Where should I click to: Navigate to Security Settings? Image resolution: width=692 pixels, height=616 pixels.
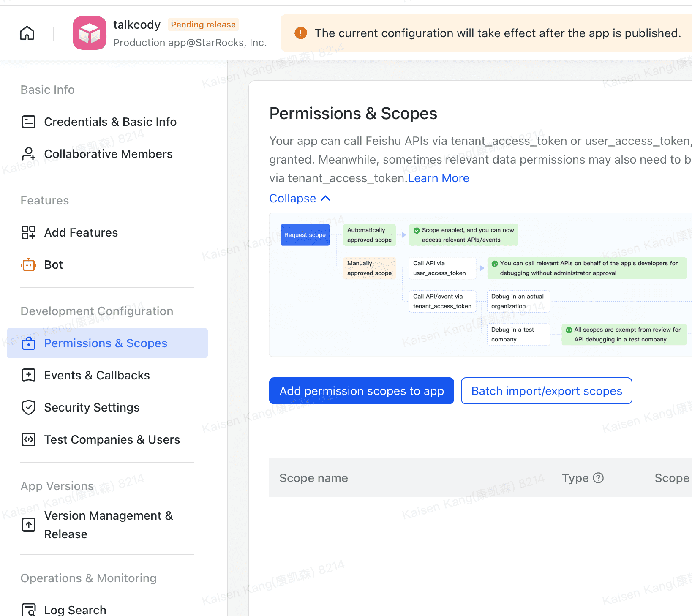[x=92, y=407]
